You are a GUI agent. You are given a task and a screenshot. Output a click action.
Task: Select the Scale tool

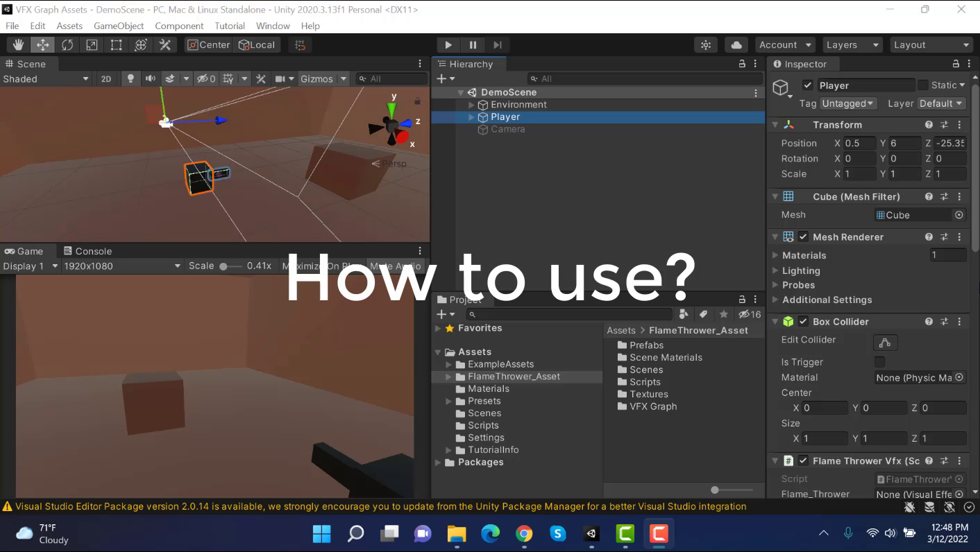[92, 45]
